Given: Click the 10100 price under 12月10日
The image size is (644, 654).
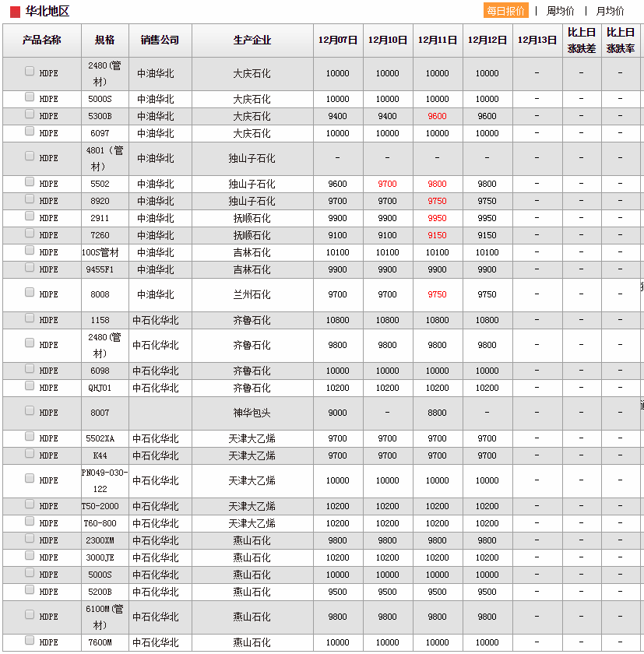Looking at the screenshot, I should [x=388, y=252].
